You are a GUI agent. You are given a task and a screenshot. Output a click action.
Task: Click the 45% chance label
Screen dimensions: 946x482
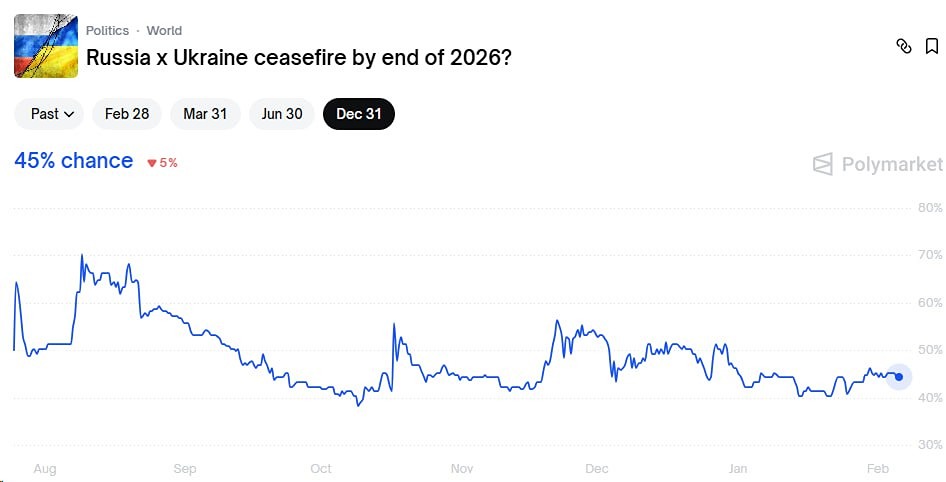point(74,161)
